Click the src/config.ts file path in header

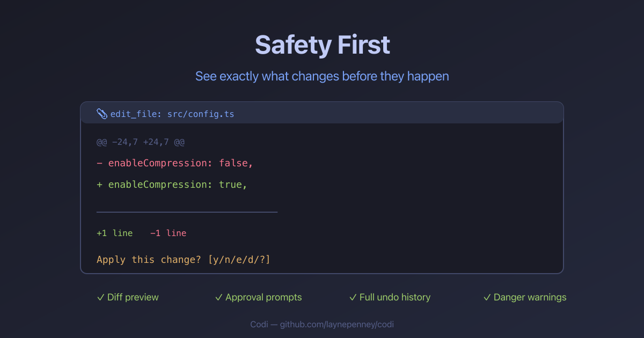[200, 114]
